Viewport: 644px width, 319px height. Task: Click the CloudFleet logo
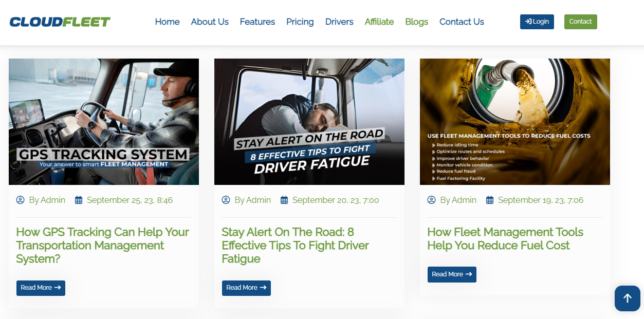click(60, 22)
